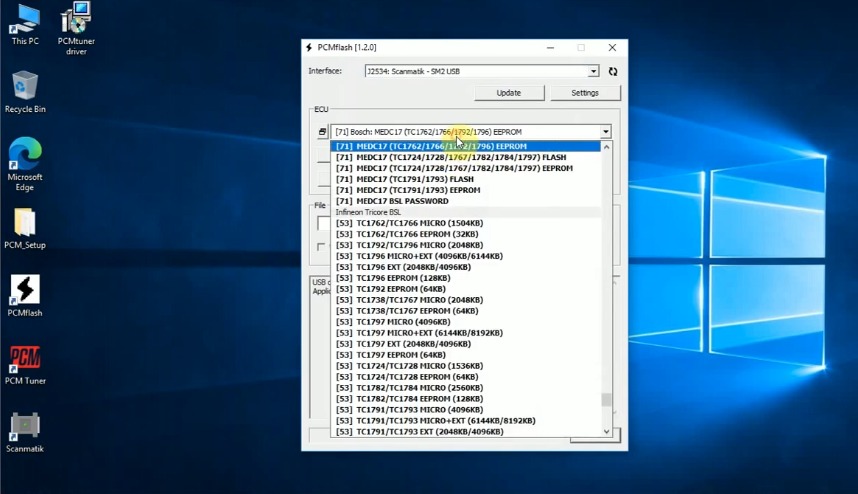Click the ECU module list icon
858x494 pixels.
[322, 131]
